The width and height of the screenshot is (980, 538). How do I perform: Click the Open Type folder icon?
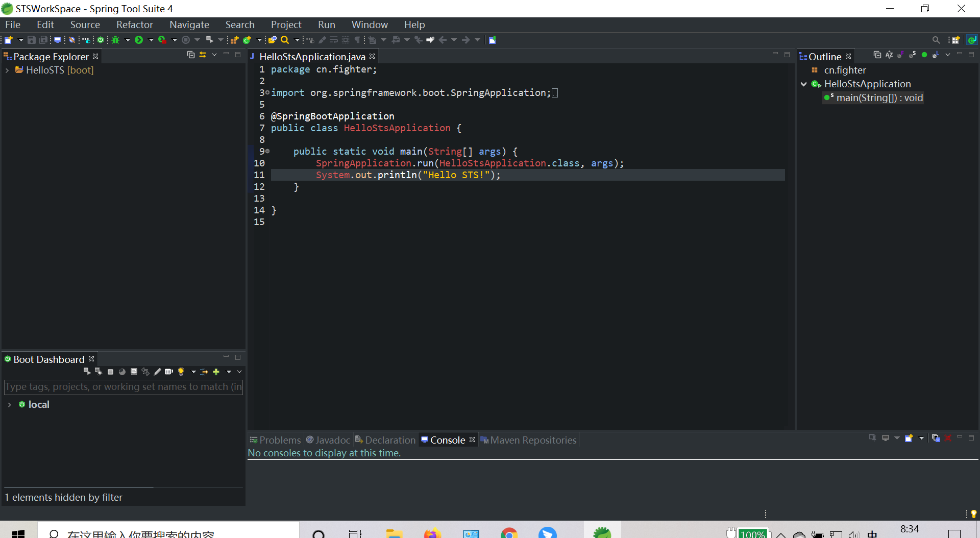[273, 40]
